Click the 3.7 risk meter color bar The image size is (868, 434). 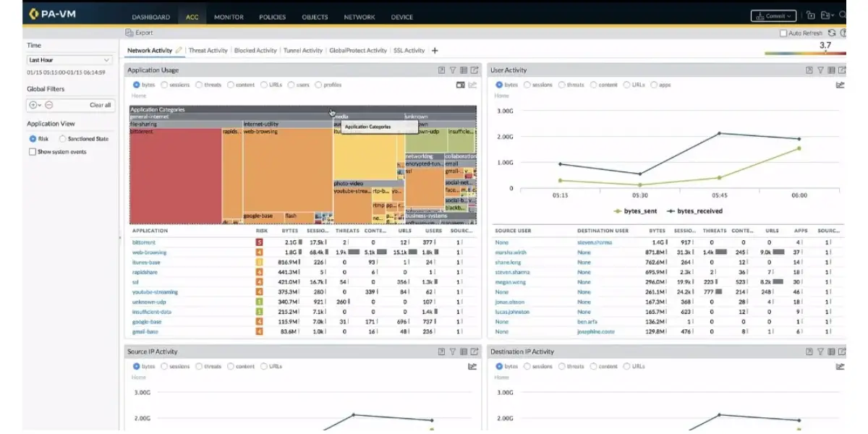[x=805, y=53]
